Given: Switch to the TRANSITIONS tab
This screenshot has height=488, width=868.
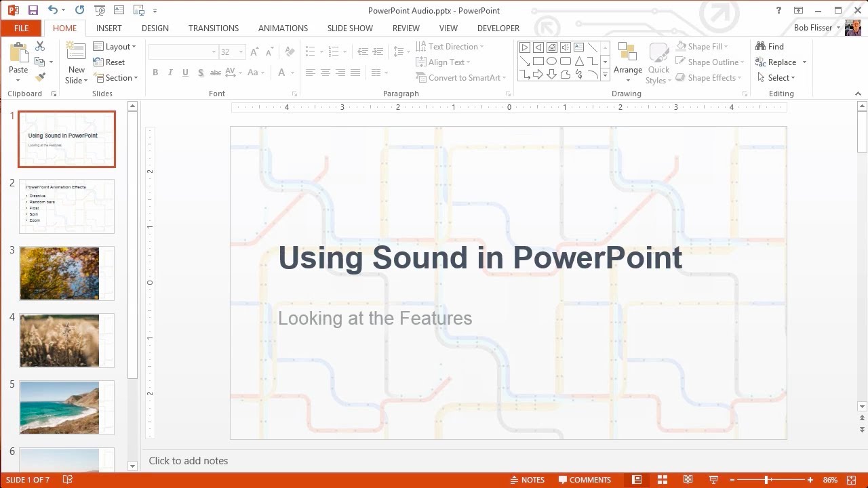Looking at the screenshot, I should point(214,28).
